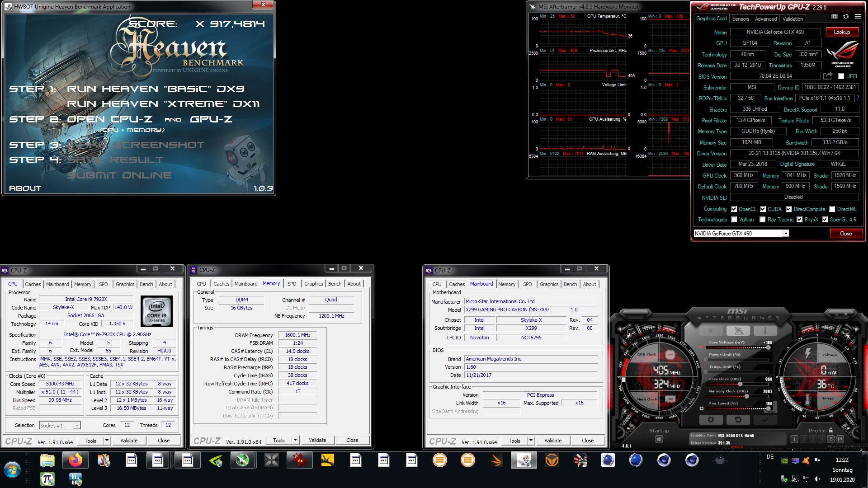Viewport: 868px width, 488px height.
Task: Open Validation tab in GPU-Z
Action: 793,19
